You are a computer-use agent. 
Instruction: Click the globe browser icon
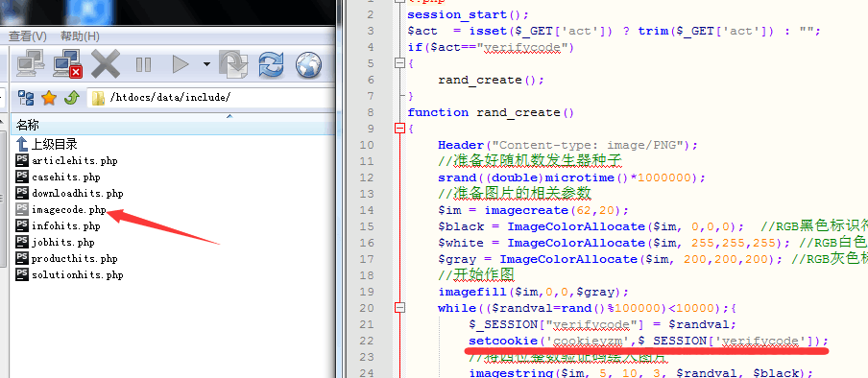[x=308, y=64]
